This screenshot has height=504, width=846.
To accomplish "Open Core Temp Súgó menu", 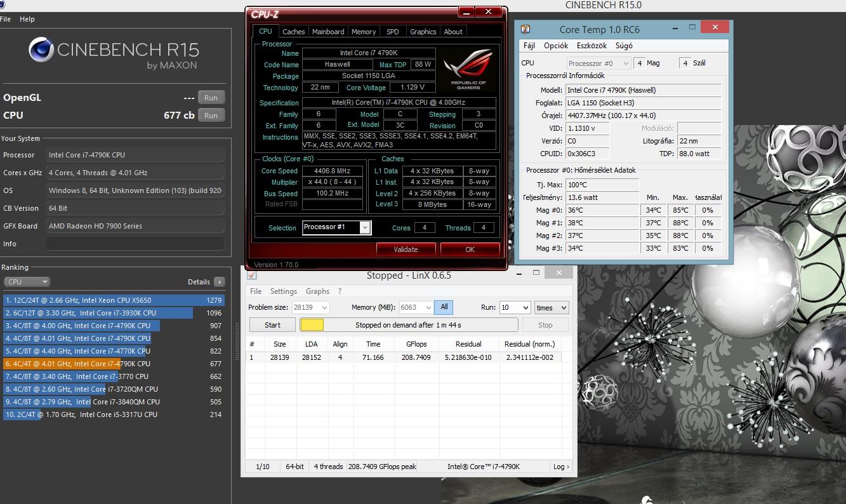I will (624, 46).
